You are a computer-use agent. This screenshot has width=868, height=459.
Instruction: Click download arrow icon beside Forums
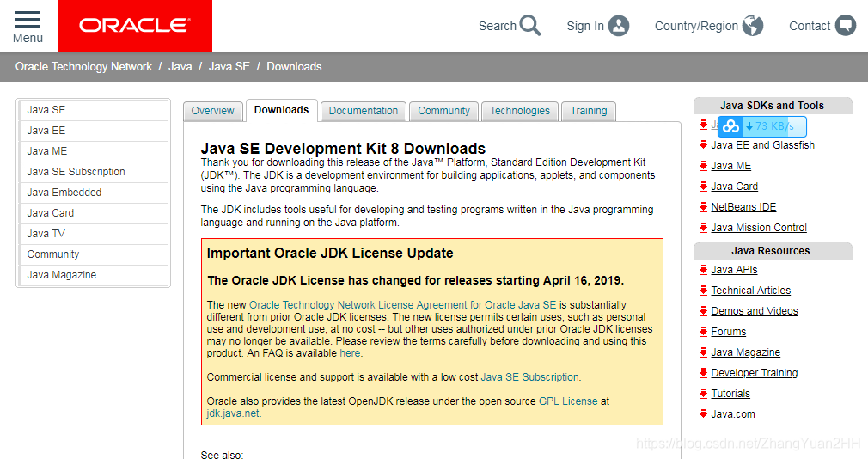(703, 332)
